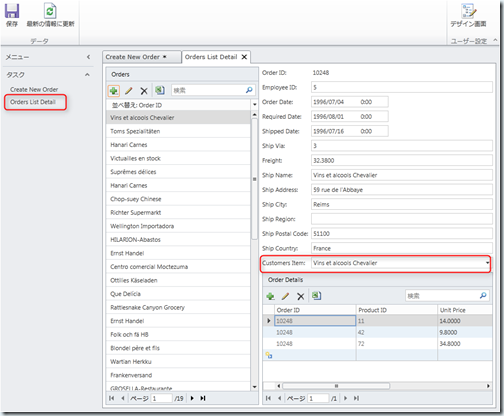
Task: Select Centro comercial Moctezuma order row
Action: [x=178, y=267]
